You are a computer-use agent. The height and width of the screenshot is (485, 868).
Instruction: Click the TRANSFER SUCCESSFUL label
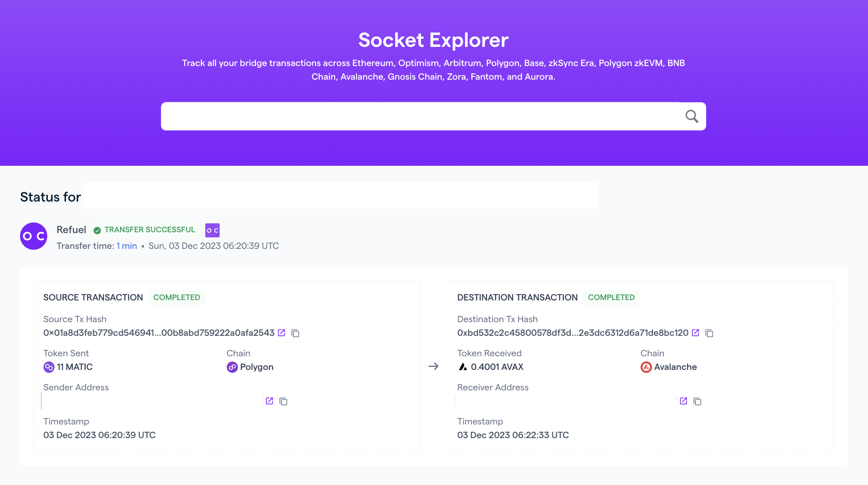[x=150, y=229]
